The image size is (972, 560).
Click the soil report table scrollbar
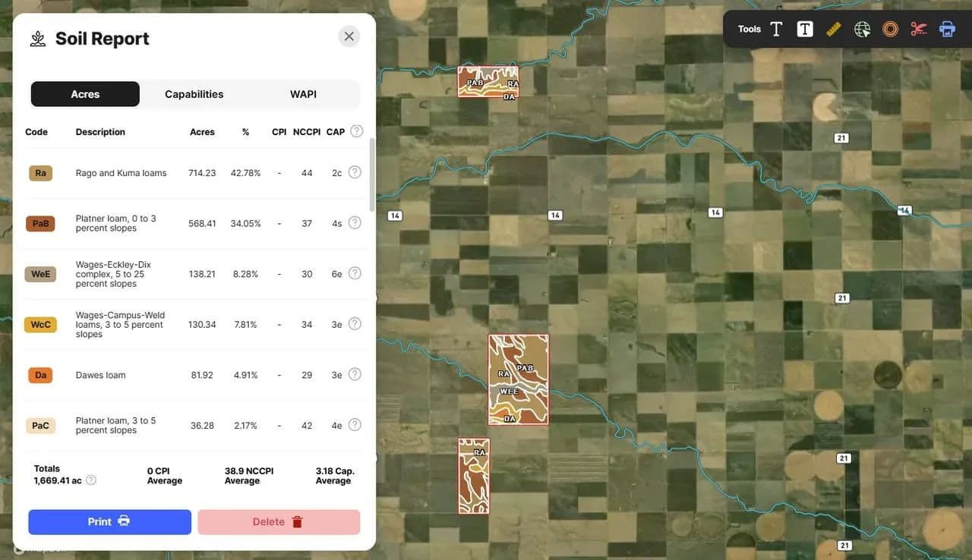371,175
